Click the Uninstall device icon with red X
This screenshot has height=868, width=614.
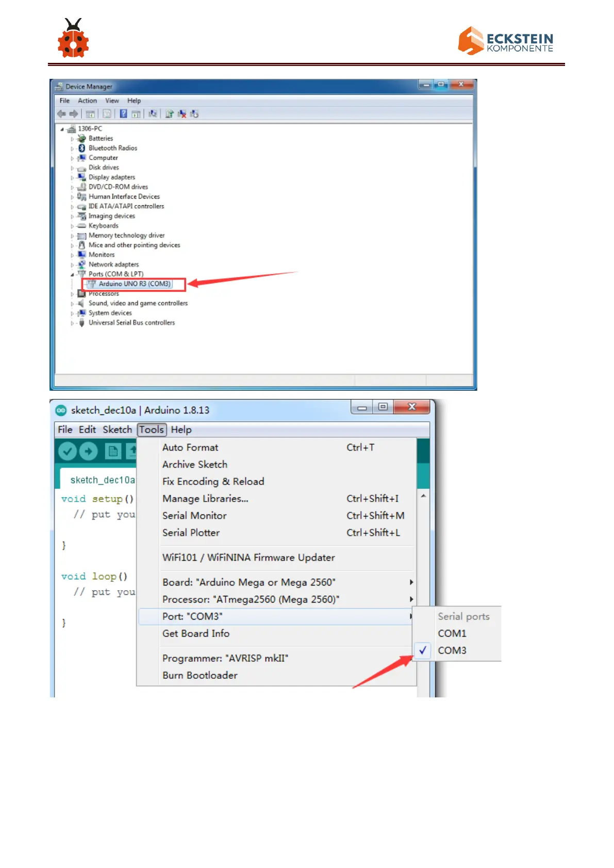[x=181, y=114]
